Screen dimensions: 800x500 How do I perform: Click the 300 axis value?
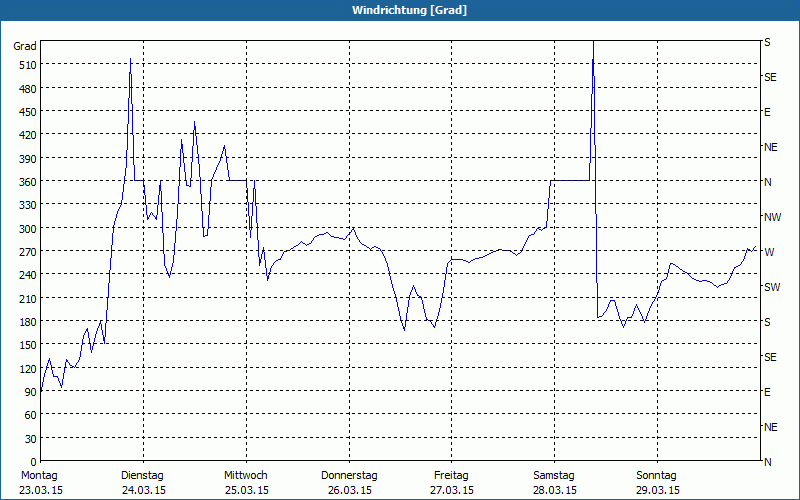(28, 229)
